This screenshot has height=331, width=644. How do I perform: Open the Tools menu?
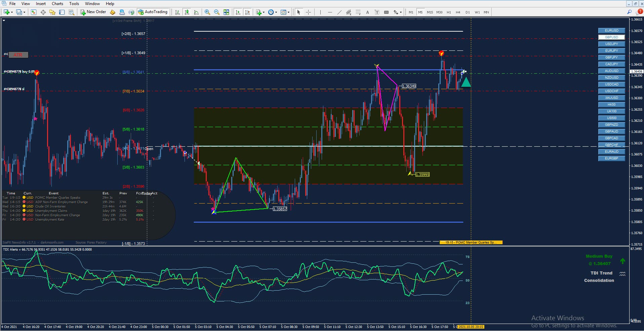pos(74,4)
